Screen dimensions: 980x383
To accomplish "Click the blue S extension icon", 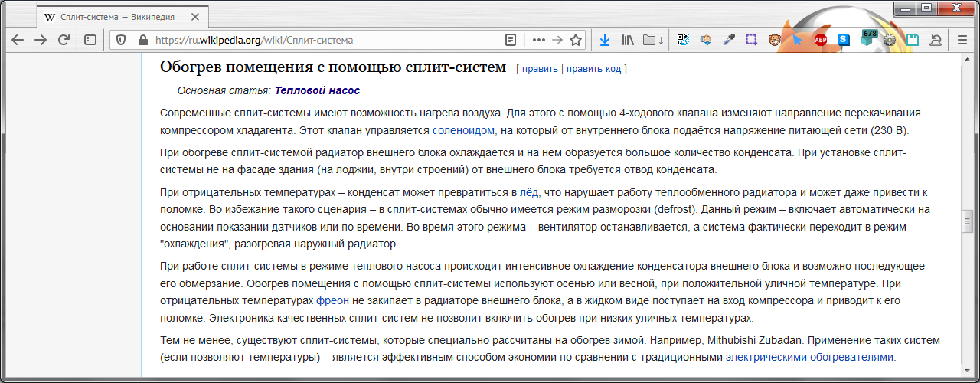I will pos(844,39).
